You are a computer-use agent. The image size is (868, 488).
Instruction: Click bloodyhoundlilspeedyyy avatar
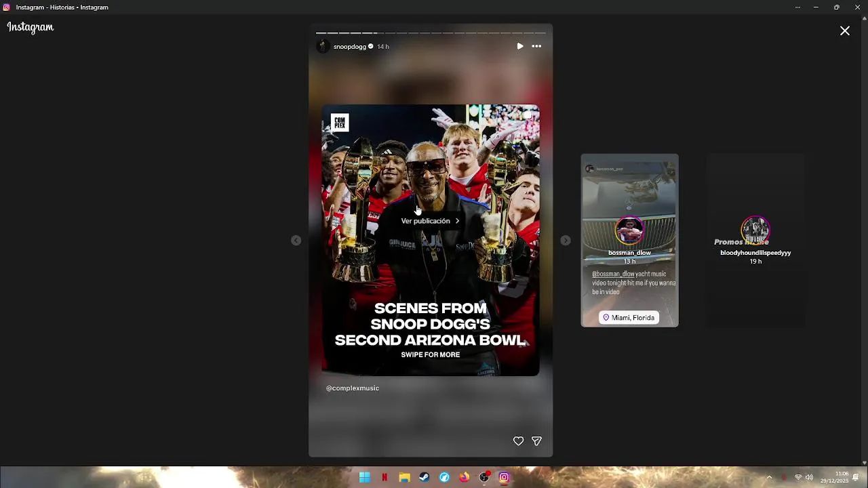tap(755, 231)
